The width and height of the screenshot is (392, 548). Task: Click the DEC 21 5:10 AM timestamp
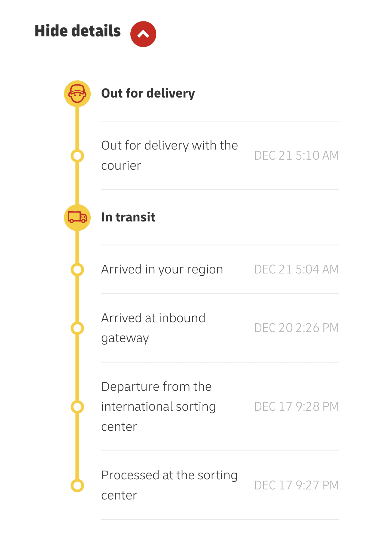[296, 156]
